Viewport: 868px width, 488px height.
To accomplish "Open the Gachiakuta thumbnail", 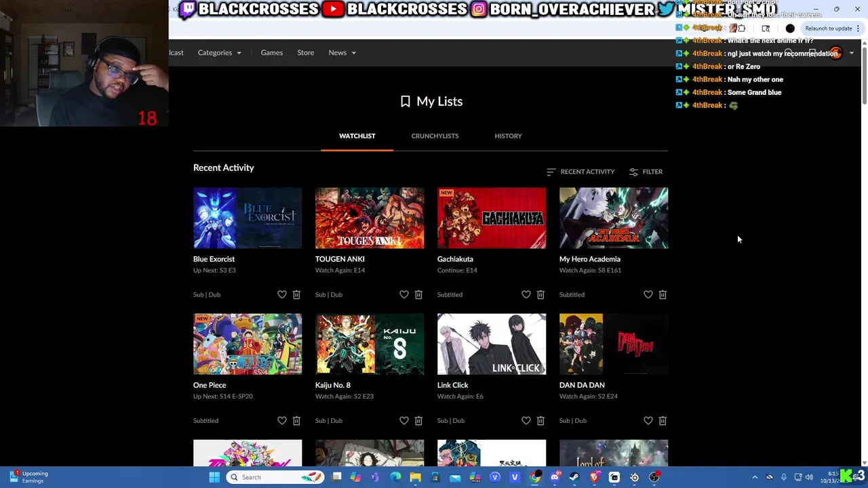I will point(492,218).
